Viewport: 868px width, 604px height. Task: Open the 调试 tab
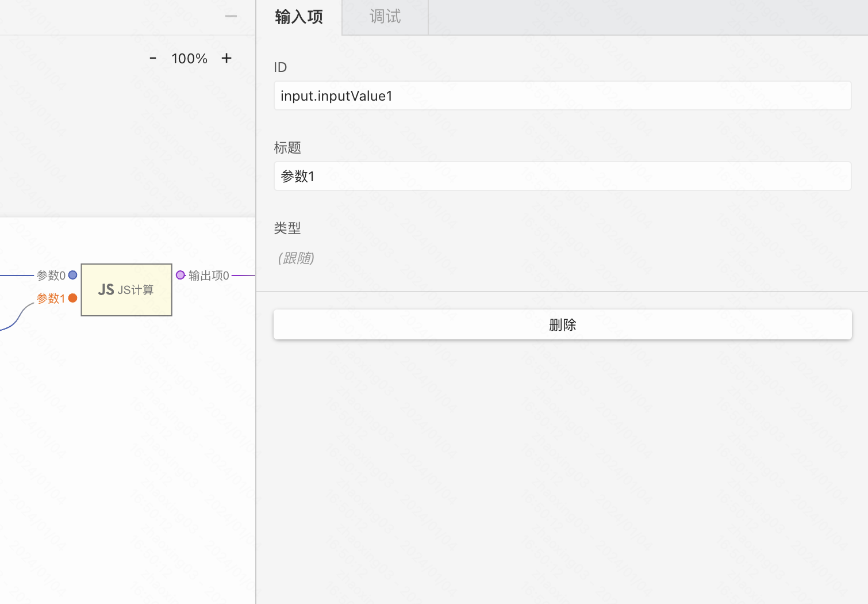pyautogui.click(x=385, y=17)
